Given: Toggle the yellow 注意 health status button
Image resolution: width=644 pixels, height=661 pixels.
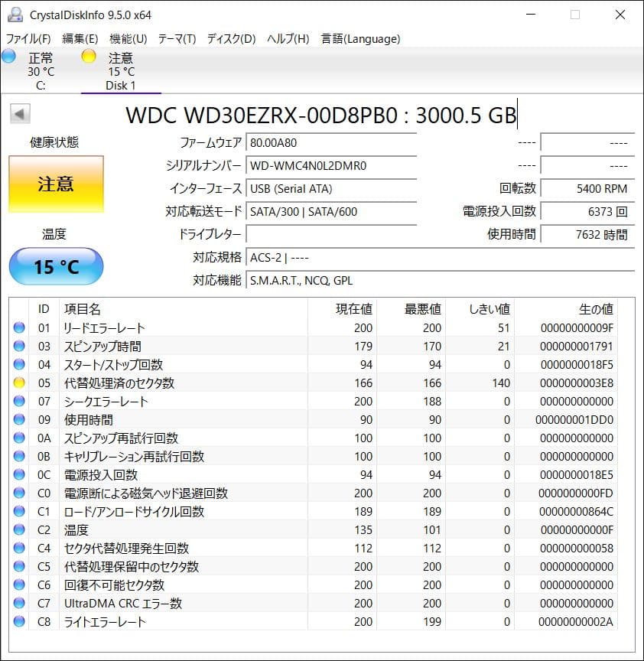Looking at the screenshot, I should point(56,184).
